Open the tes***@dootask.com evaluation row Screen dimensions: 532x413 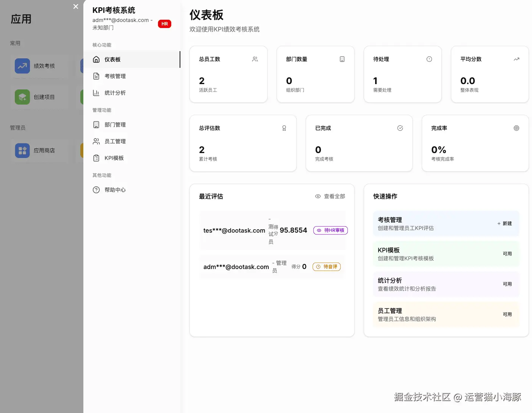point(273,230)
